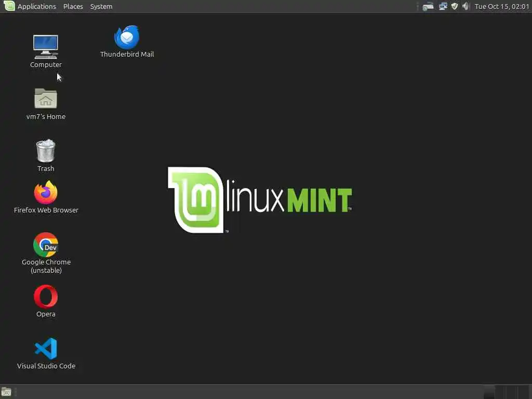
Task: Click the "Google Chrome (unstable)" label text
Action: (46, 267)
